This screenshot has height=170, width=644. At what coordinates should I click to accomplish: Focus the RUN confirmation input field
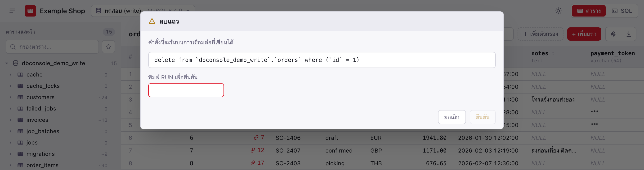(186, 90)
